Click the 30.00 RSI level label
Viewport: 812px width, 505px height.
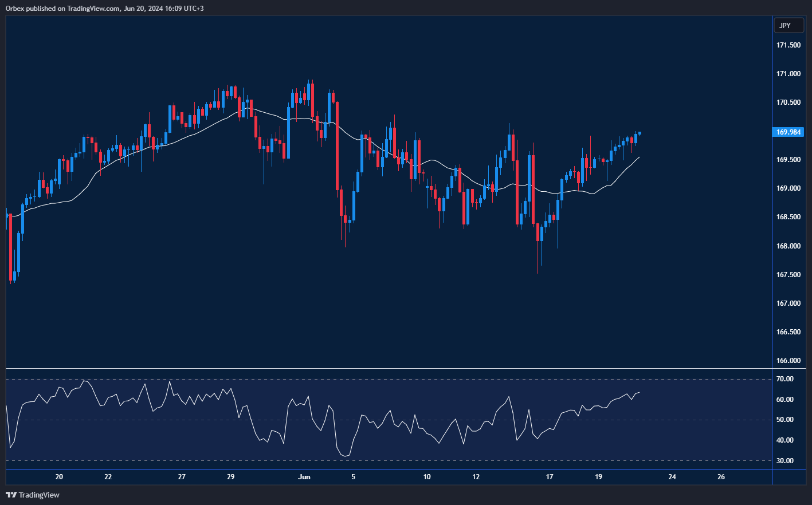[784, 461]
